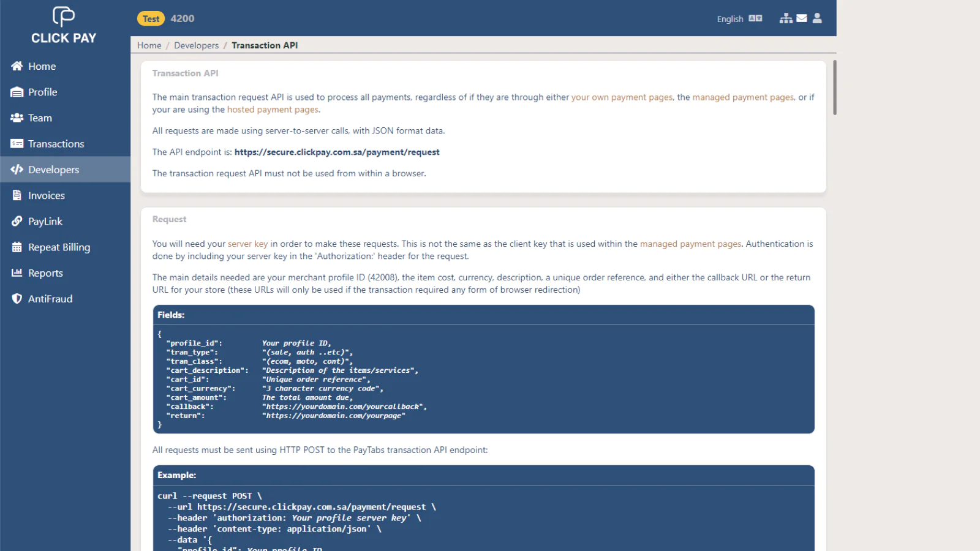980x551 pixels.
Task: Click the content-type header line
Action: [274, 529]
